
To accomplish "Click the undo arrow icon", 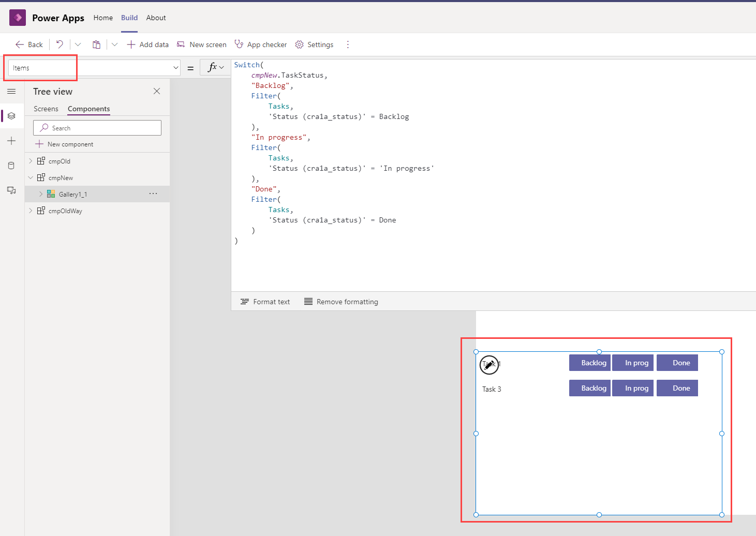I will click(60, 44).
